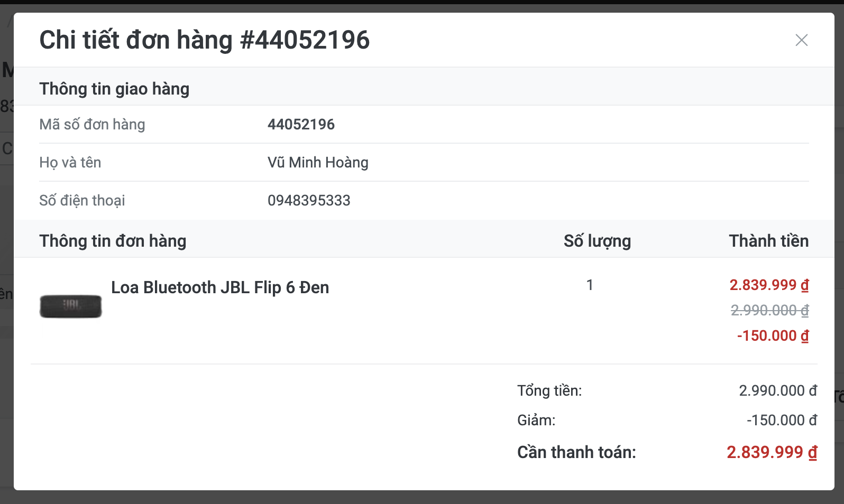Image resolution: width=844 pixels, height=504 pixels.
Task: Open Loa Bluetooth JBL Flip 6 Đen link
Action: point(220,287)
